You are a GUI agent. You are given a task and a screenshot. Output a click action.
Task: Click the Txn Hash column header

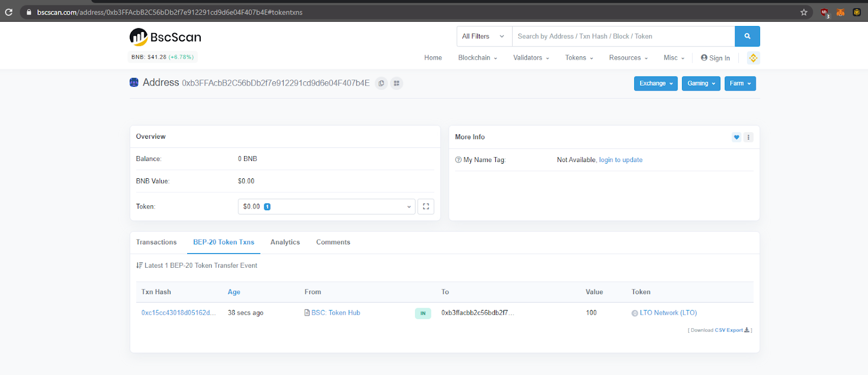coord(156,292)
